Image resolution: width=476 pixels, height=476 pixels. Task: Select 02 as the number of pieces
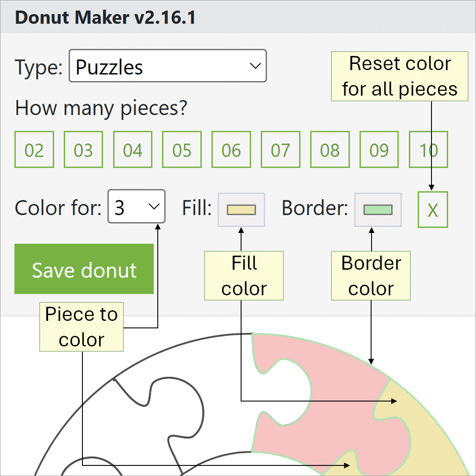point(34,150)
